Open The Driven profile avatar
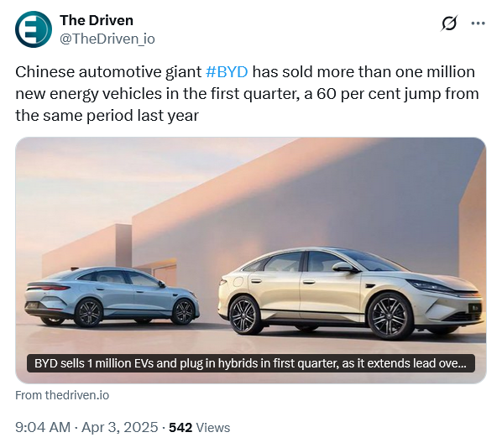 tap(34, 29)
